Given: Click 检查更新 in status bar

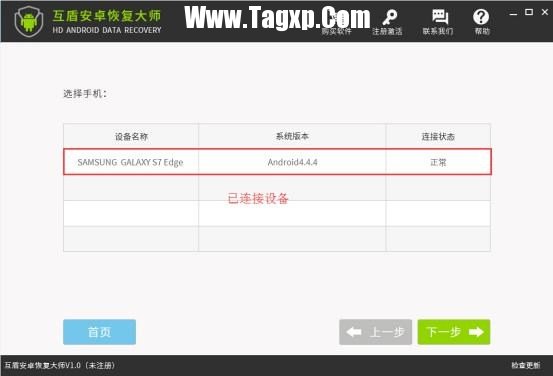Looking at the screenshot, I should click(x=526, y=365).
